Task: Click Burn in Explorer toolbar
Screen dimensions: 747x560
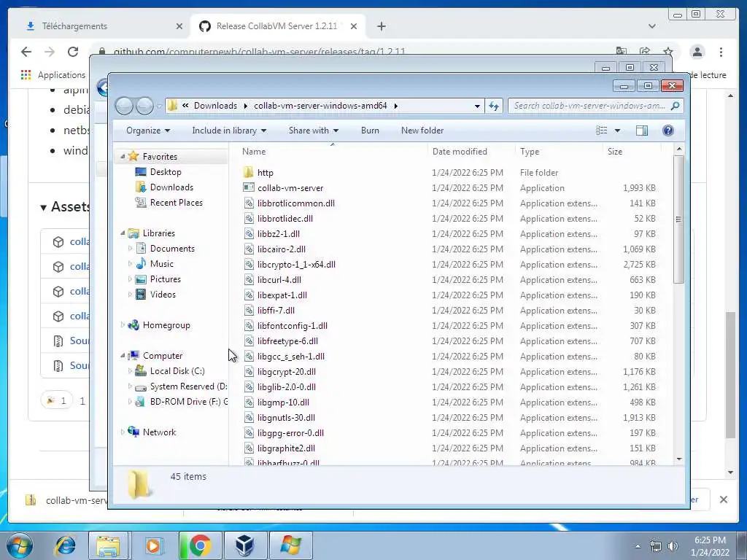Action: (370, 131)
